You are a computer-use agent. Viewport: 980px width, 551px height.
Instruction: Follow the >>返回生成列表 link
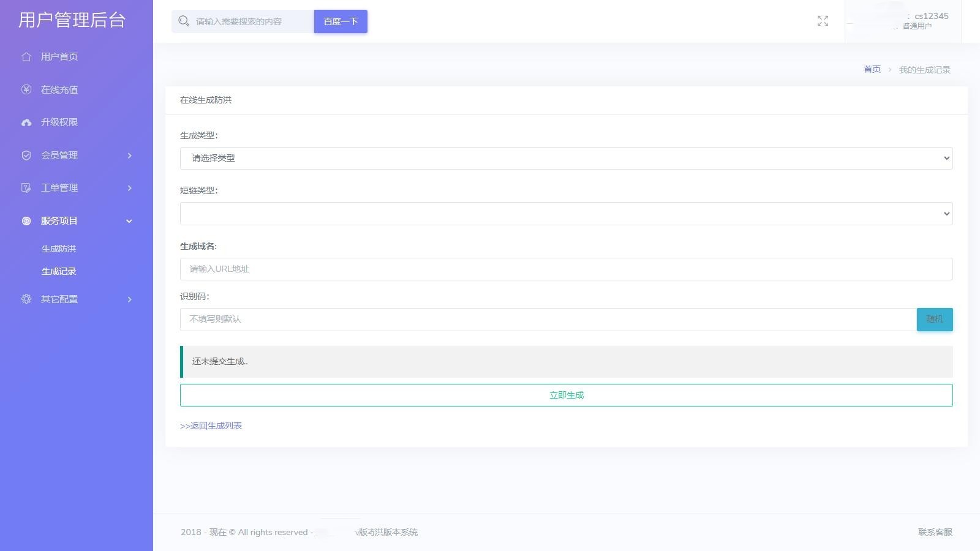tap(211, 425)
